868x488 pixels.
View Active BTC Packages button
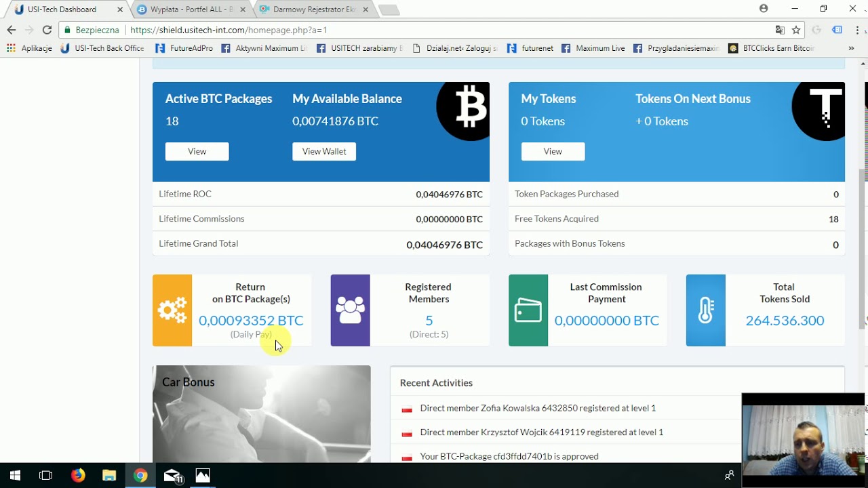click(x=197, y=151)
